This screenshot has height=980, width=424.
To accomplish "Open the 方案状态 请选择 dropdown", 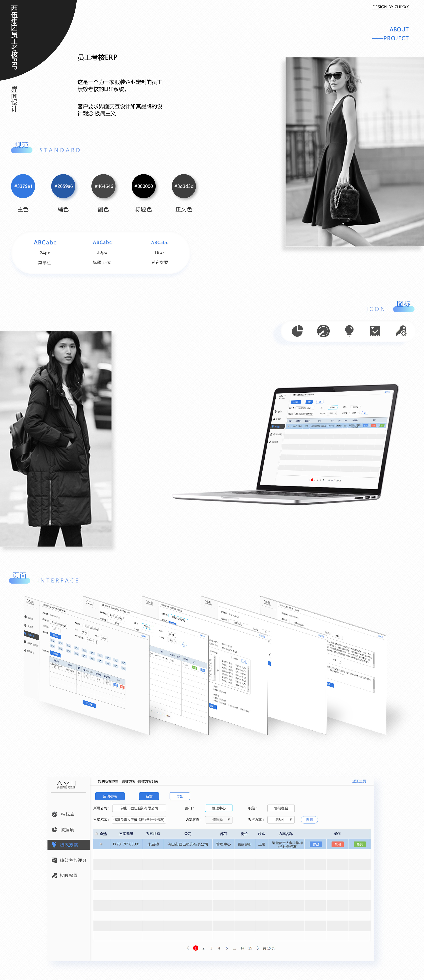I will click(x=218, y=820).
